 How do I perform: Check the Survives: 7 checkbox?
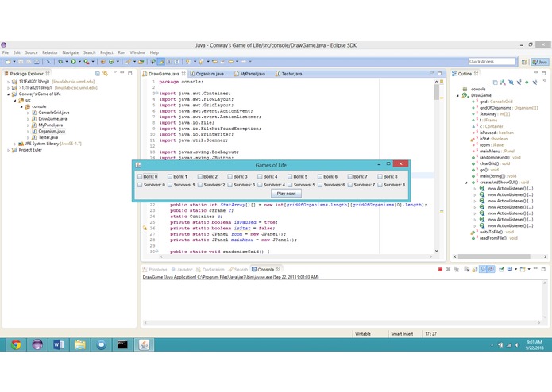(x=350, y=185)
